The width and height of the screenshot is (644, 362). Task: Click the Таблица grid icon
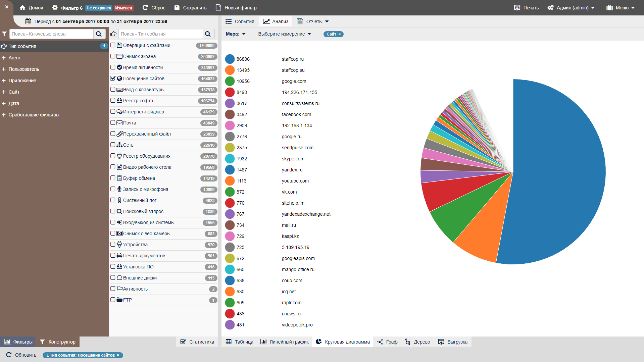(229, 342)
